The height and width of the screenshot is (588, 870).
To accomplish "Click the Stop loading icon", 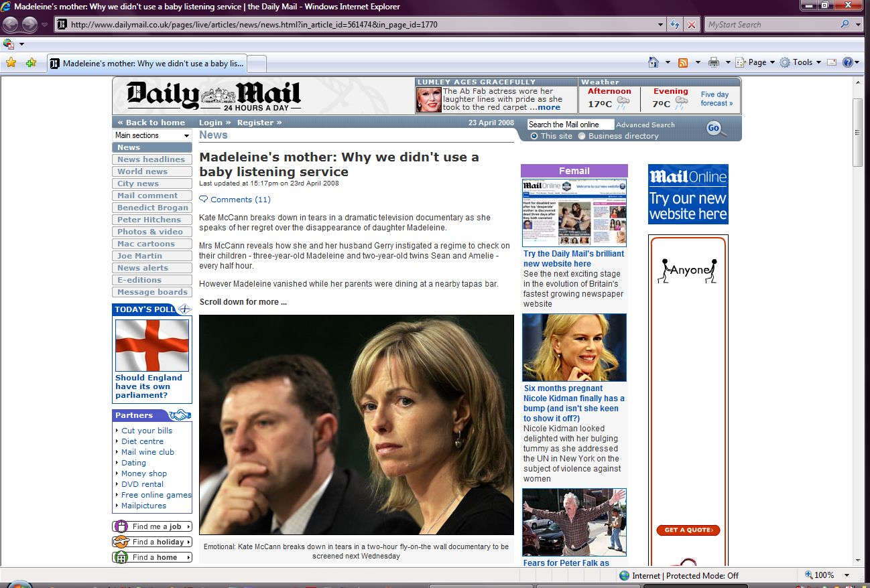I will tap(692, 25).
